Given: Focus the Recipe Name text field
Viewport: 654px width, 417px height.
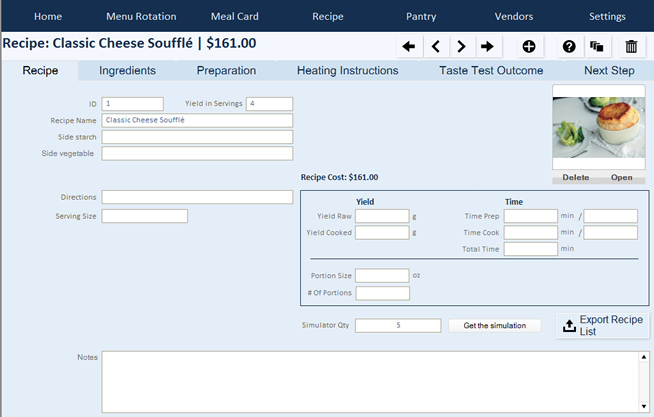Looking at the screenshot, I should click(x=197, y=120).
